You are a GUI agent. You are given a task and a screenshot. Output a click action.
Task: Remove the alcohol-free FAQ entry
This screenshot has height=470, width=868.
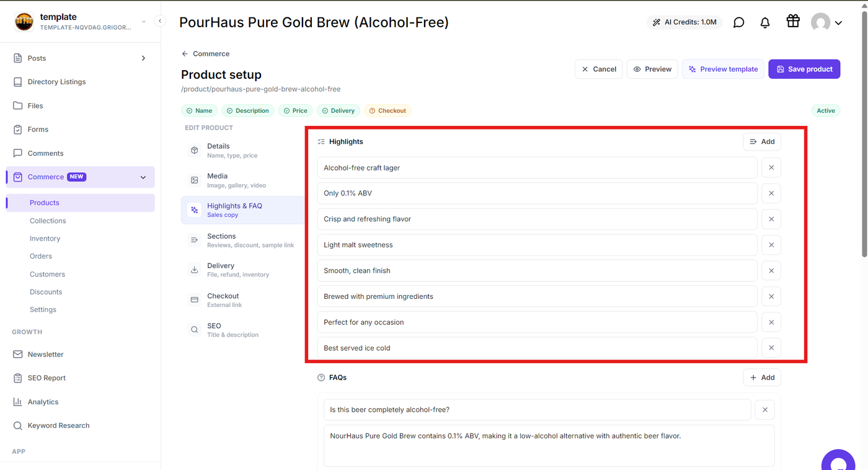(x=765, y=410)
